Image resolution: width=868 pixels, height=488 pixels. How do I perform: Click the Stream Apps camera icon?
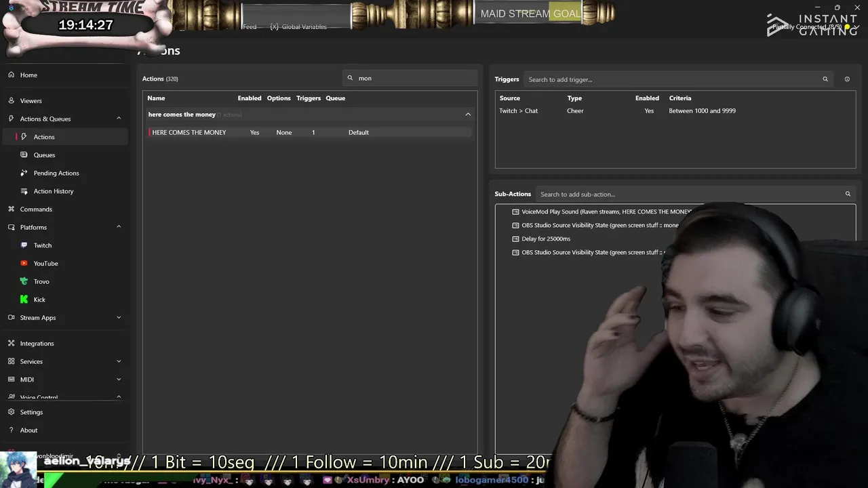[11, 318]
